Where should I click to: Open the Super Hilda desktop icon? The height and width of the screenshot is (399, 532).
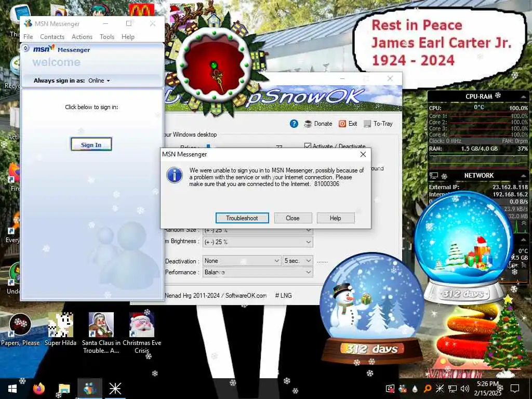(x=60, y=329)
